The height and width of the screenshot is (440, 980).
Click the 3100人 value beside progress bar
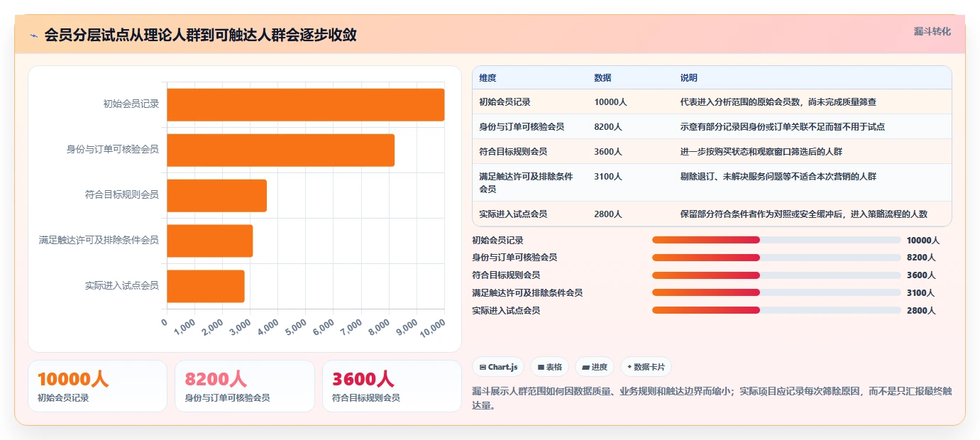tap(921, 293)
